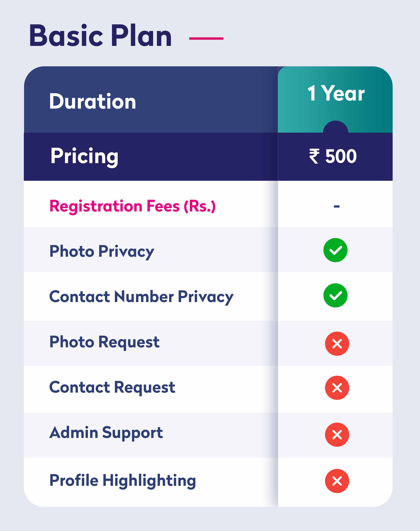Click the dash in Registration Fees row
Screen dimensions: 420x531
coord(336,206)
